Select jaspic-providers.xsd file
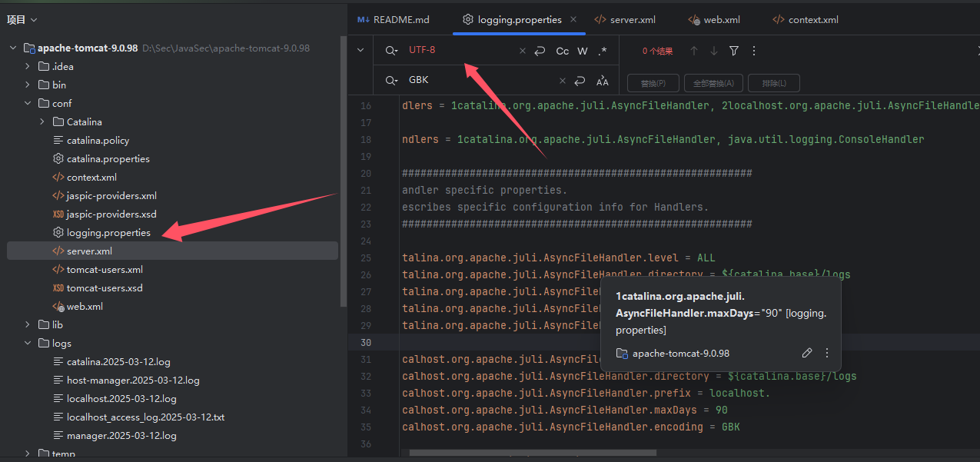Image resolution: width=980 pixels, height=462 pixels. click(111, 214)
